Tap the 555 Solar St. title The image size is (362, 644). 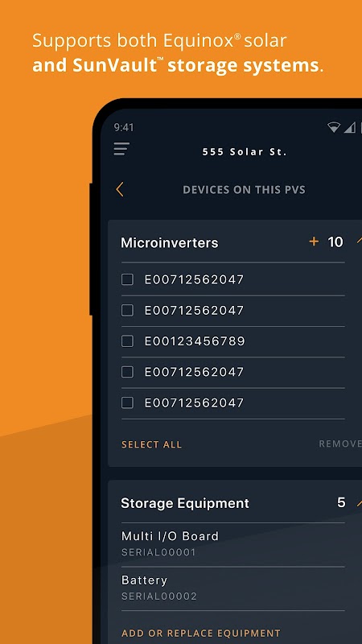coord(245,152)
